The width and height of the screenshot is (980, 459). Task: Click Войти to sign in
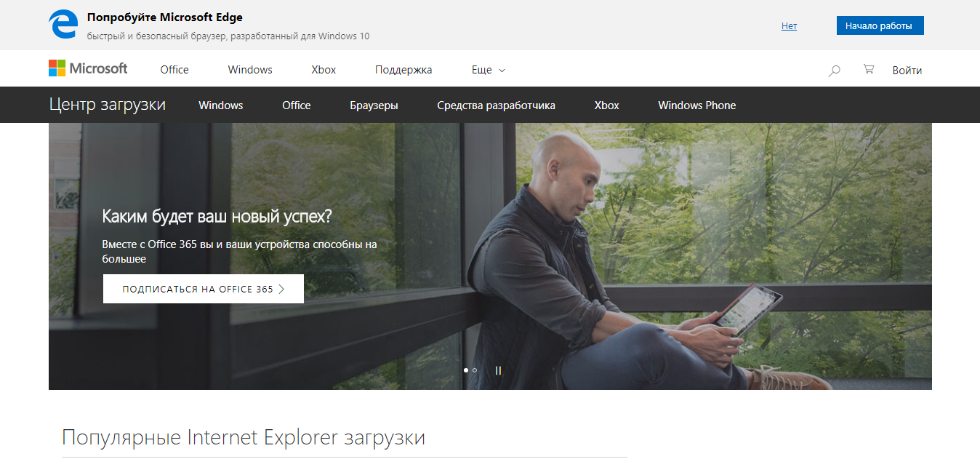(907, 70)
